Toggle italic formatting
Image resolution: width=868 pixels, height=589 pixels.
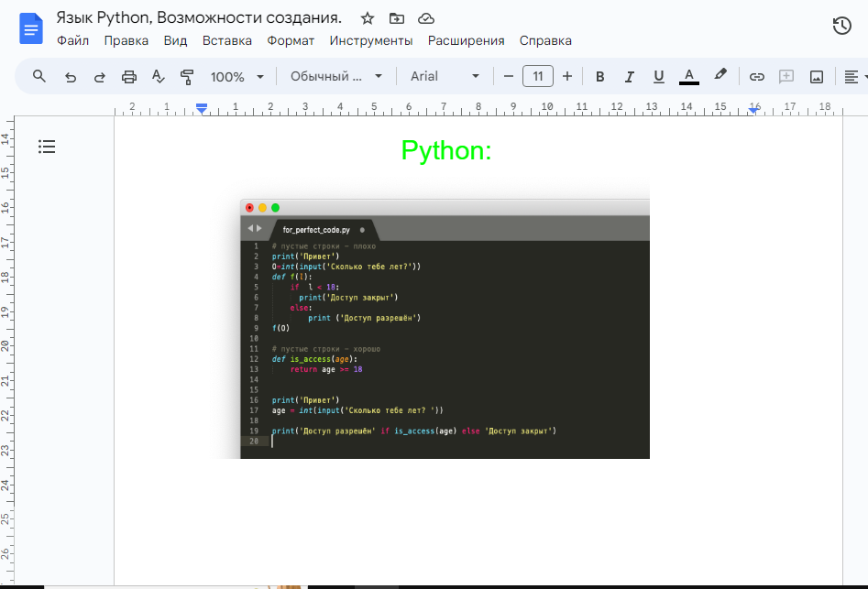coord(629,77)
